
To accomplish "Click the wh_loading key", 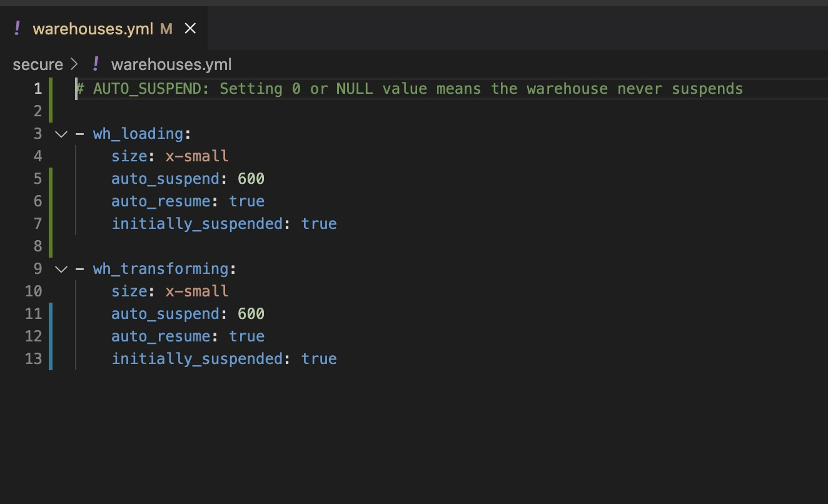I will point(138,134).
